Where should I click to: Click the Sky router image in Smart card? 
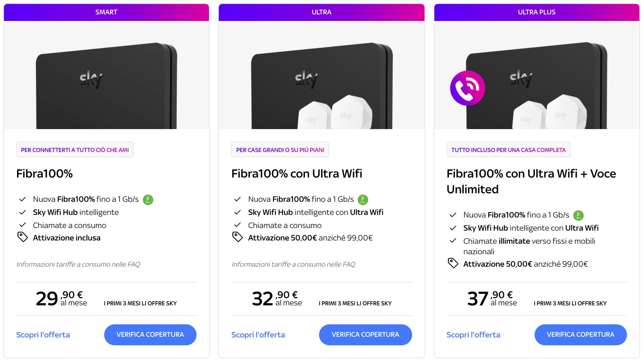point(106,86)
